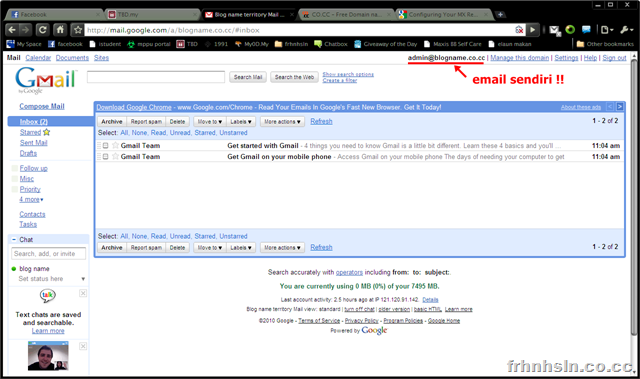Open the Chatbox bookmark
This screenshot has width=640, height=379.
coord(331,44)
